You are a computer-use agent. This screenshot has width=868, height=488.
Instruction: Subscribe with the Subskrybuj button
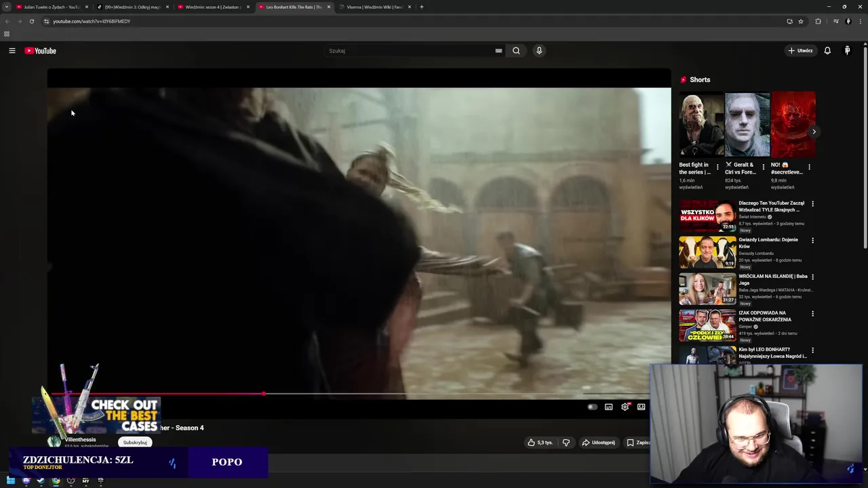[x=135, y=443]
